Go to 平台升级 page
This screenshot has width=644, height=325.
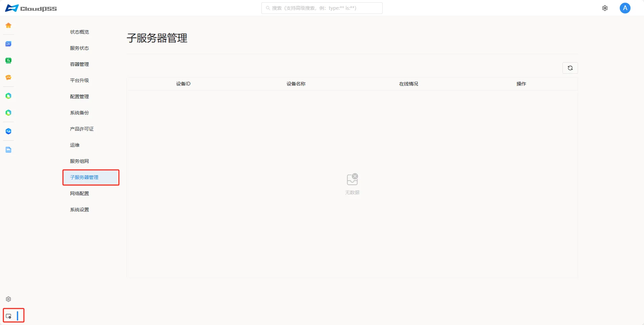tap(79, 80)
